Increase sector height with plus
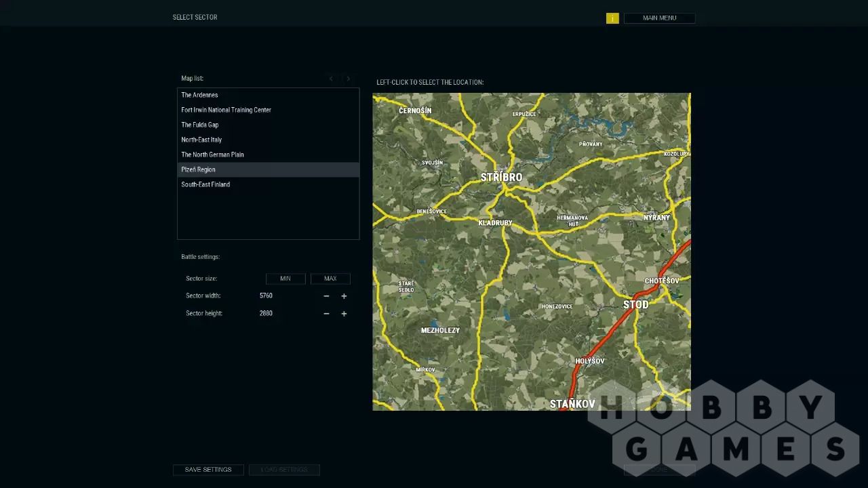This screenshot has height=488, width=868. point(344,314)
